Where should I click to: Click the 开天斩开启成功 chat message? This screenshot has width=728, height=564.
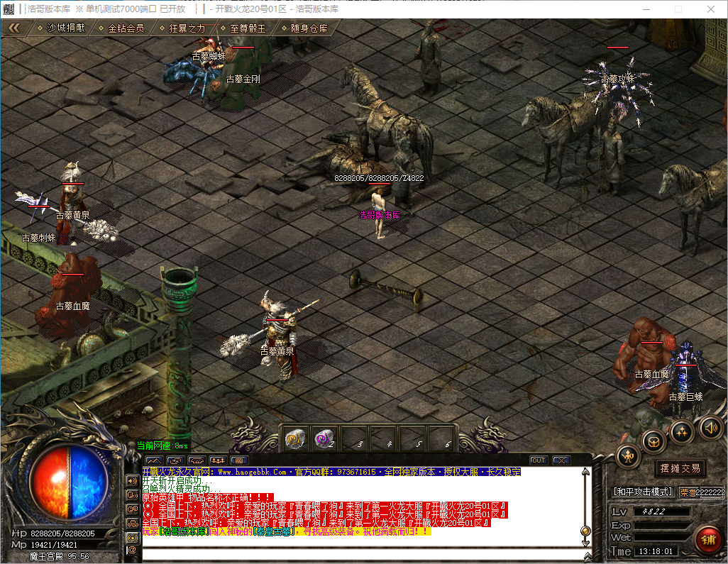[x=177, y=480]
